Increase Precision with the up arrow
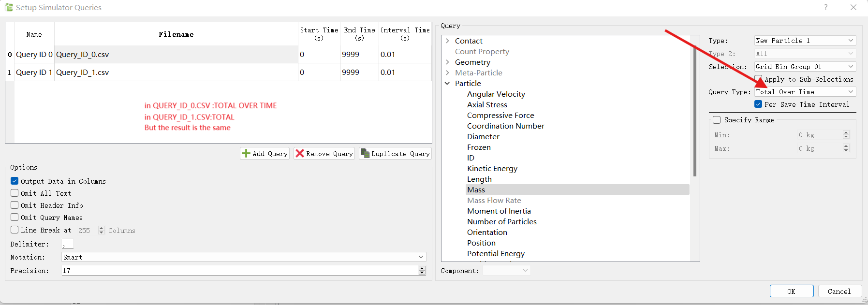Viewport: 868px width, 305px height. pyautogui.click(x=422, y=268)
